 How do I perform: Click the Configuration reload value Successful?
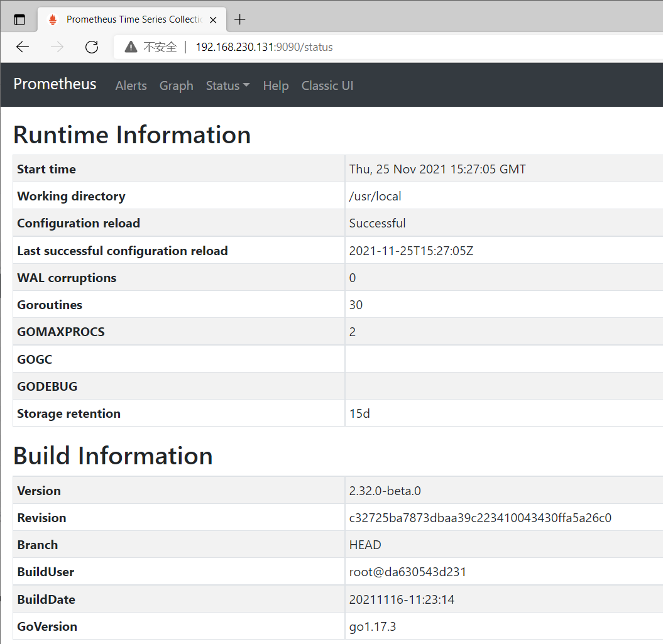coord(377,223)
